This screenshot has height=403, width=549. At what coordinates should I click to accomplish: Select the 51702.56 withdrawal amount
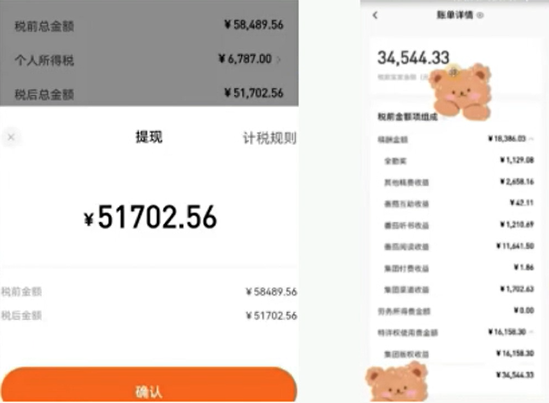coord(150,217)
